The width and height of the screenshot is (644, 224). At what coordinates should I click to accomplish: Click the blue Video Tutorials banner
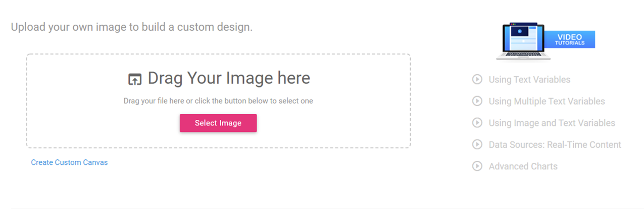point(569,39)
